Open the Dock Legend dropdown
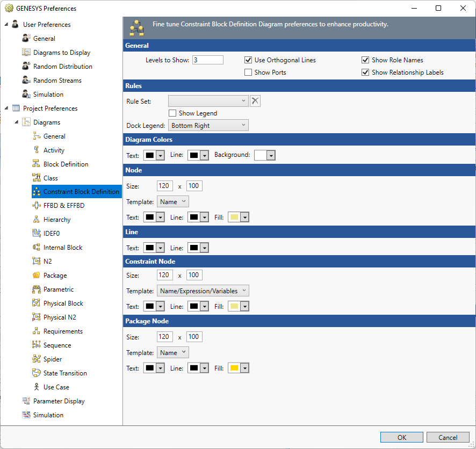 click(x=208, y=126)
